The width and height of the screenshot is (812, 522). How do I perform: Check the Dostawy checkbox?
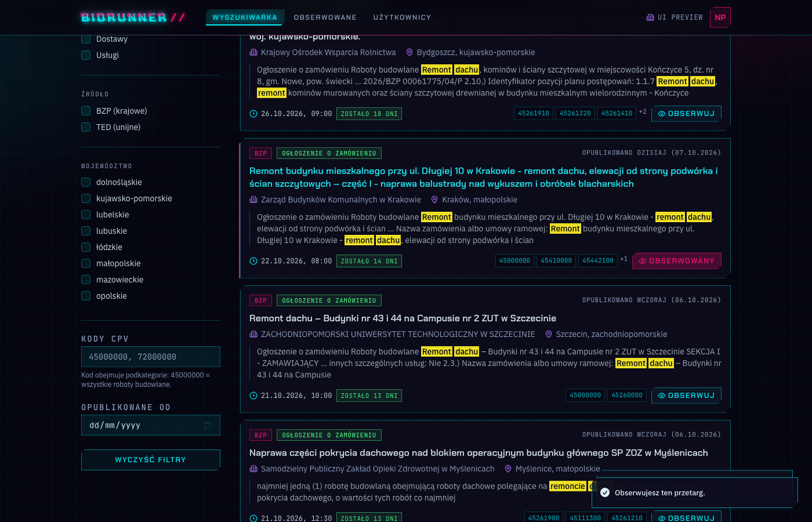pyautogui.click(x=86, y=39)
